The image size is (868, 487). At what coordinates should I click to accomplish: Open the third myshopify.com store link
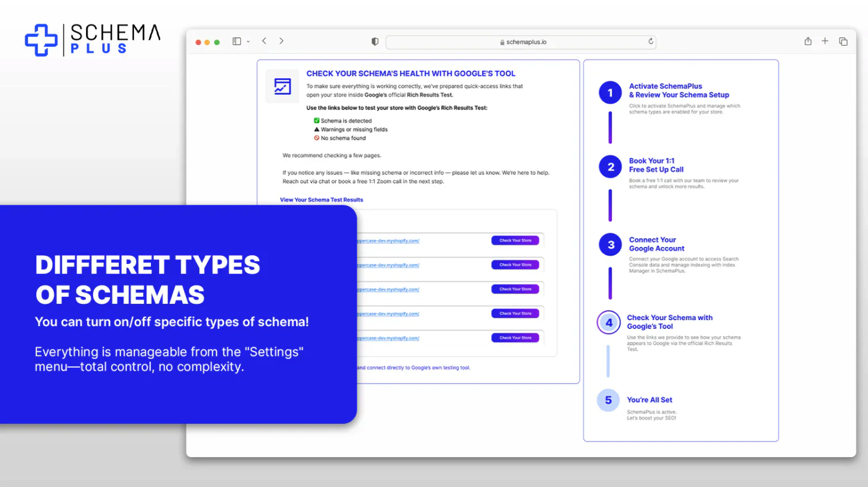pos(388,289)
